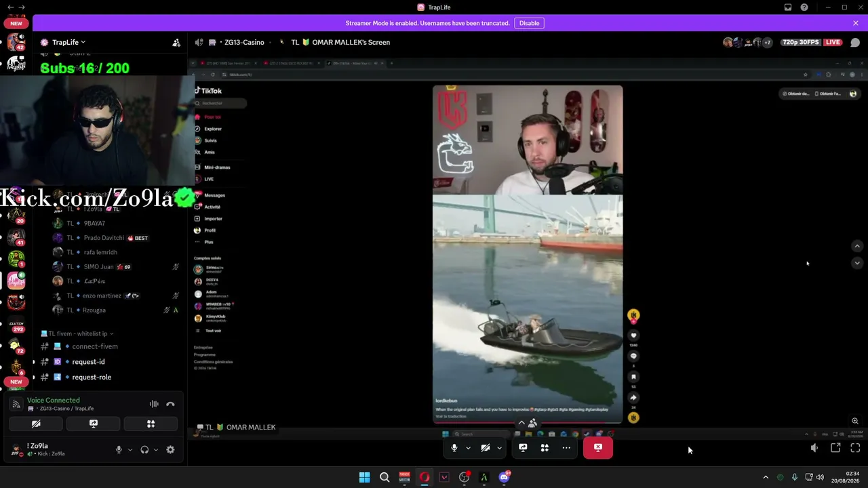Open camera options arrow in stream controls
The image size is (868, 488).
coord(499,447)
